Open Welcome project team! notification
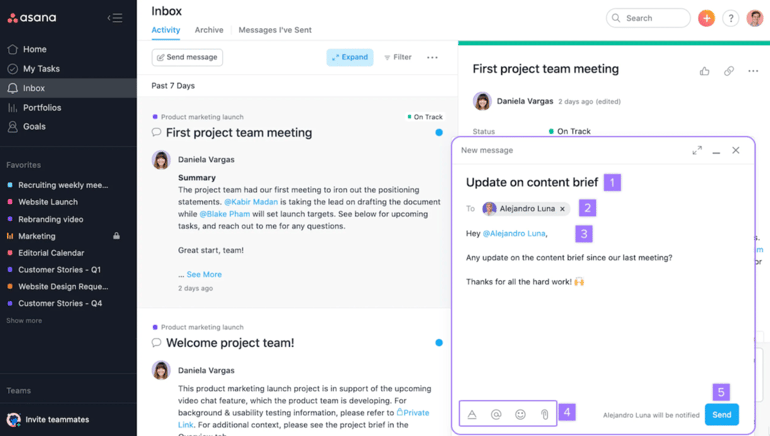The width and height of the screenshot is (770, 436). click(x=230, y=343)
